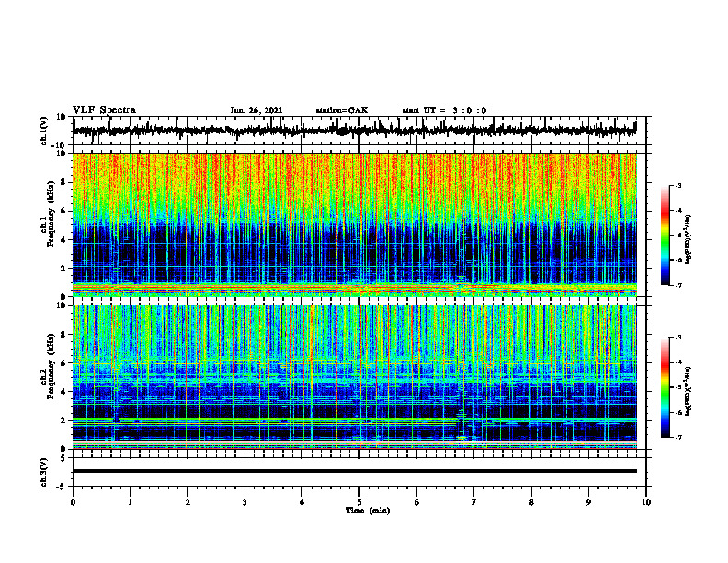Screen dimensions: 728x563
Task: Click the "ch.1(V)" waveform axis label
Action: (x=43, y=131)
